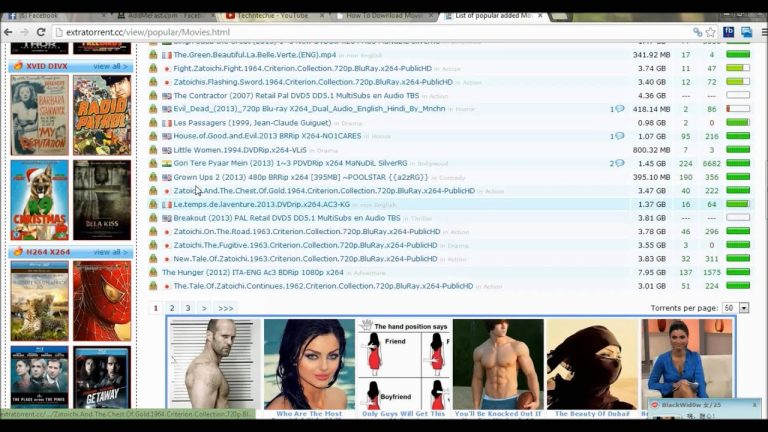Open Le.temps.de.laventure.2013 torrent link
768x432 pixels.
262,204
